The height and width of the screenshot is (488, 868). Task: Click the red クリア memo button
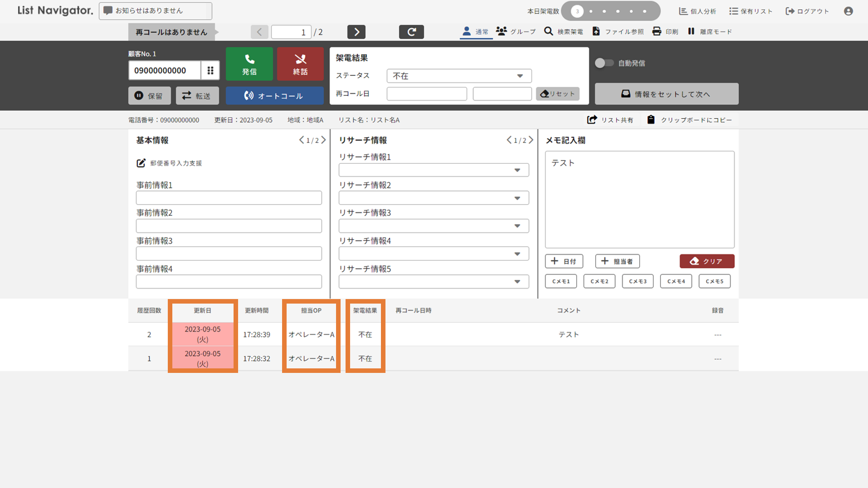point(707,261)
